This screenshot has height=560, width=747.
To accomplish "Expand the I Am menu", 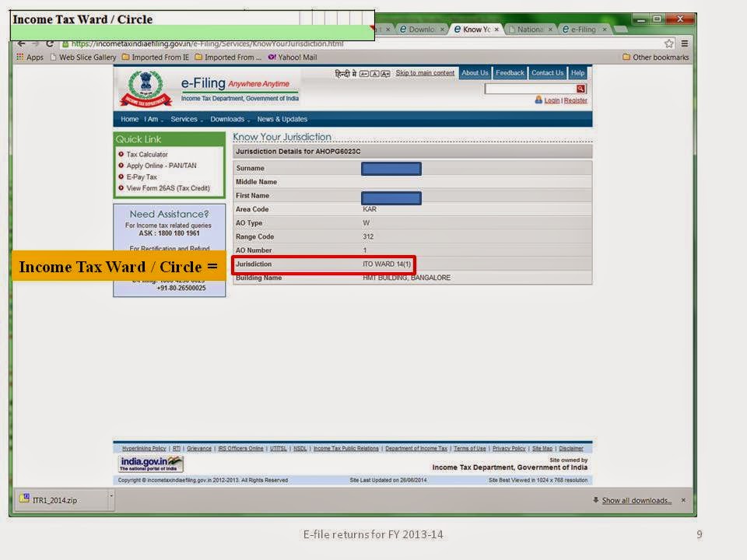I will point(153,119).
